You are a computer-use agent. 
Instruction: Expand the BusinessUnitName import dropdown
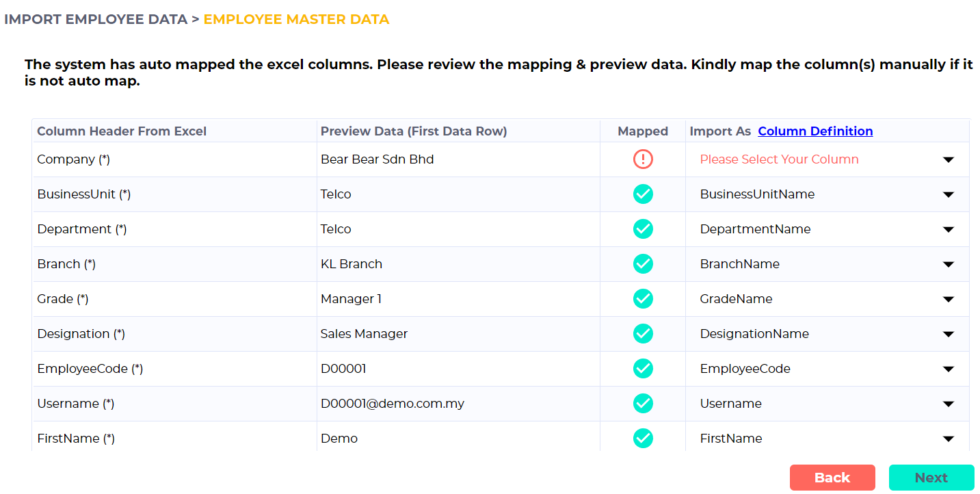coord(827,194)
